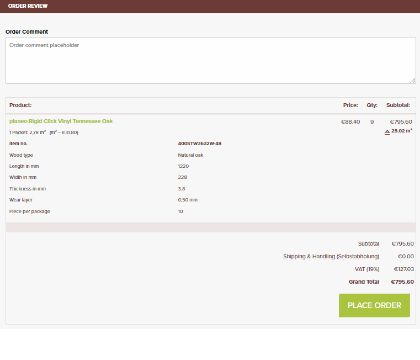420x360 pixels.
Task: Click the Length in mm label
Action: (x=24, y=166)
